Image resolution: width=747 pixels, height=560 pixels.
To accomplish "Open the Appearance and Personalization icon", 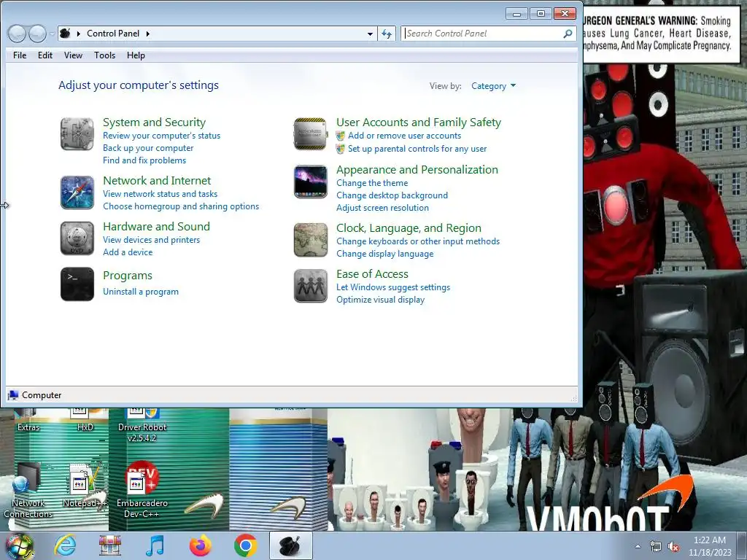I will pyautogui.click(x=311, y=182).
